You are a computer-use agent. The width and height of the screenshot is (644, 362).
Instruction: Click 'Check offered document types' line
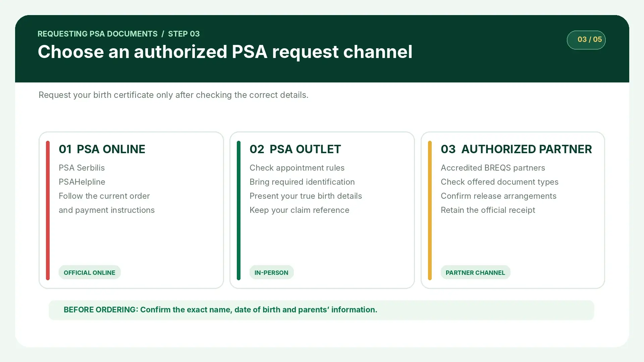pyautogui.click(x=499, y=182)
